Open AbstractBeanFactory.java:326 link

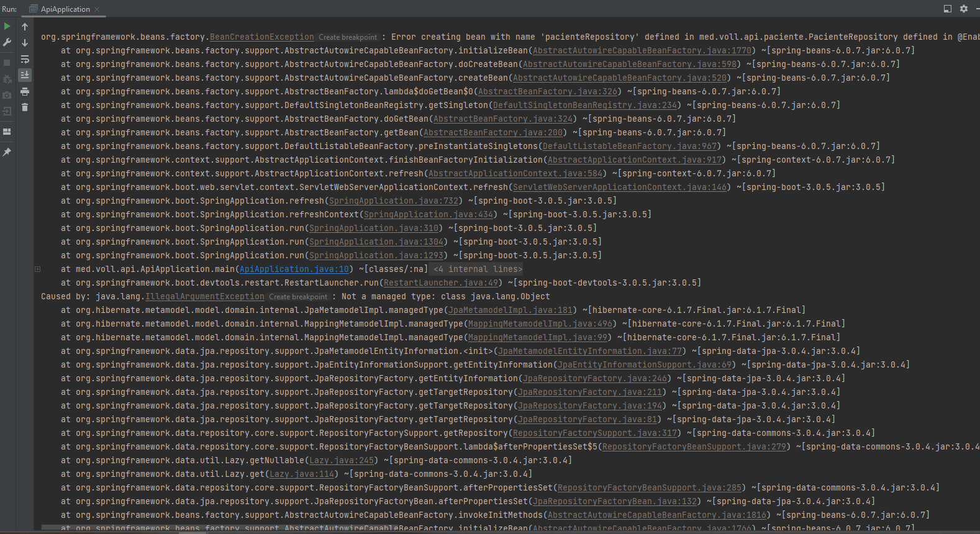click(x=548, y=92)
